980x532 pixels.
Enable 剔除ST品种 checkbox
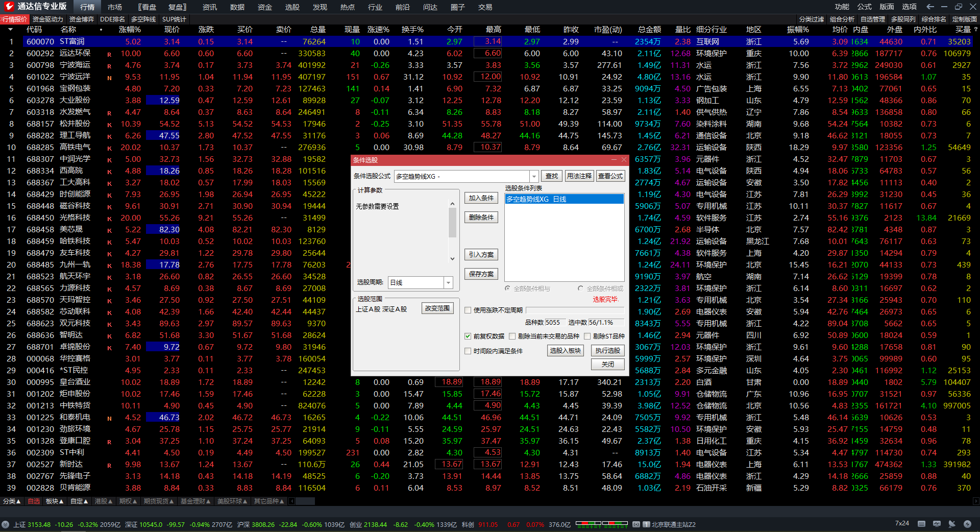587,336
